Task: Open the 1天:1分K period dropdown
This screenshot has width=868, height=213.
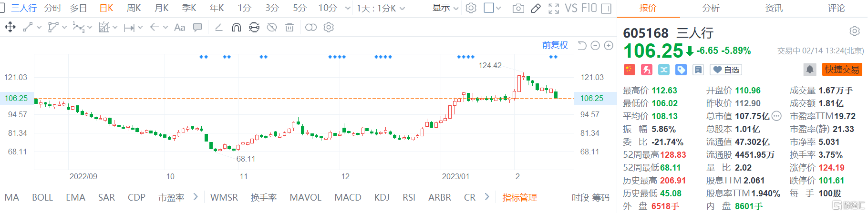Action: tap(381, 9)
